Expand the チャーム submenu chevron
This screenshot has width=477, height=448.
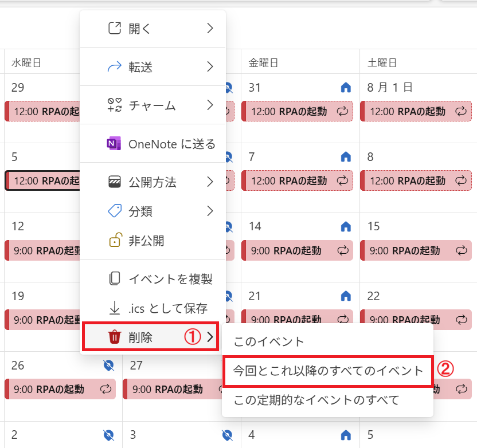[210, 105]
